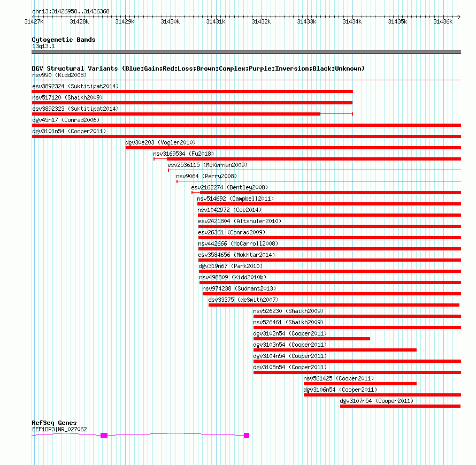The width and height of the screenshot is (476, 465).
Task: Click the 31433k ruler tick label
Action: pyautogui.click(x=306, y=21)
